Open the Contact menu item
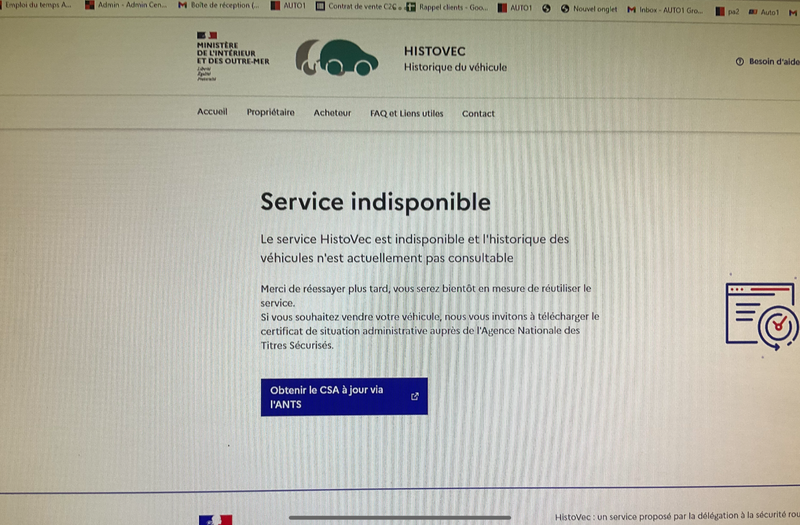Viewport: 800px width, 525px height. (478, 114)
